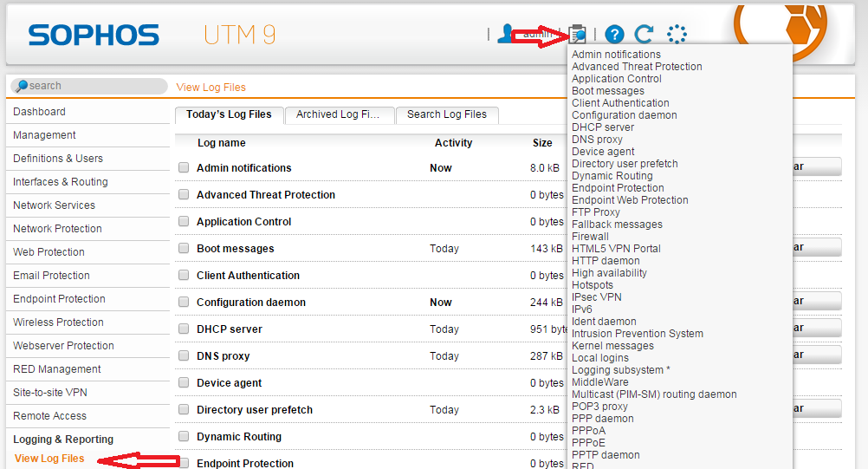Choose Endpoint Web Protection in dropdown
This screenshot has width=868, height=469.
point(630,200)
